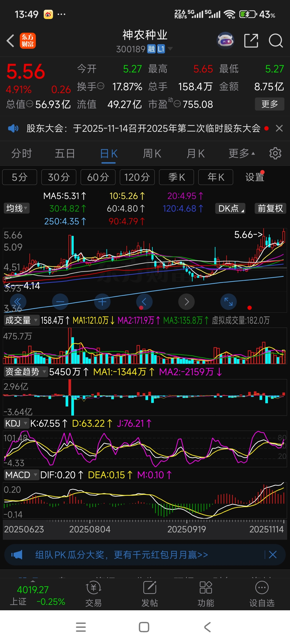Viewport: 290px width, 644px height.
Task: Move chart right with arrow button
Action: [186, 302]
